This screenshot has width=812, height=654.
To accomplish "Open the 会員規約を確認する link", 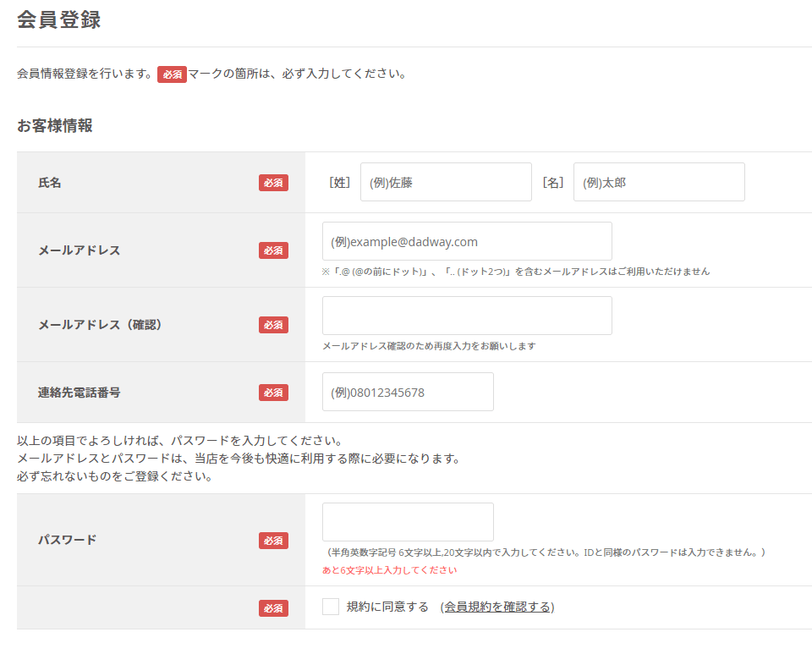I will pos(497,607).
